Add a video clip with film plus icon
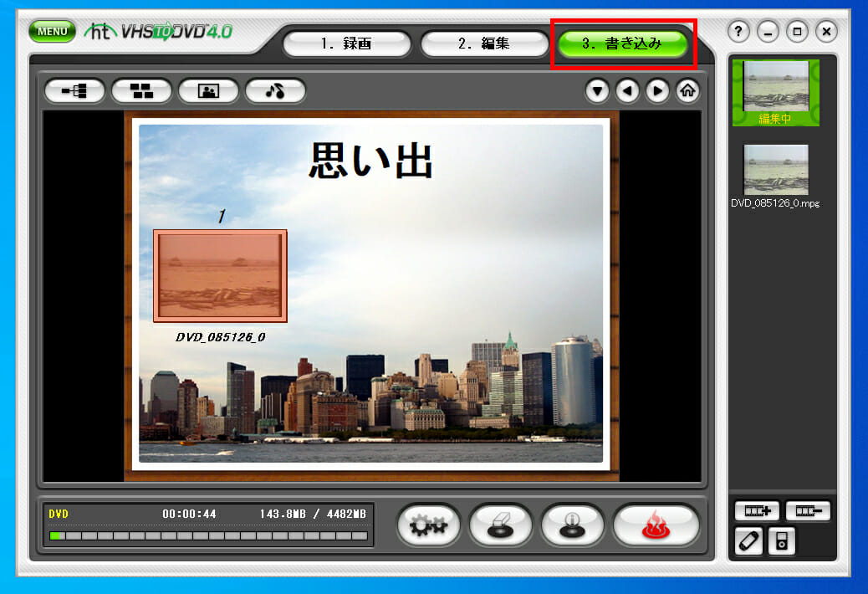The image size is (868, 594). click(757, 511)
